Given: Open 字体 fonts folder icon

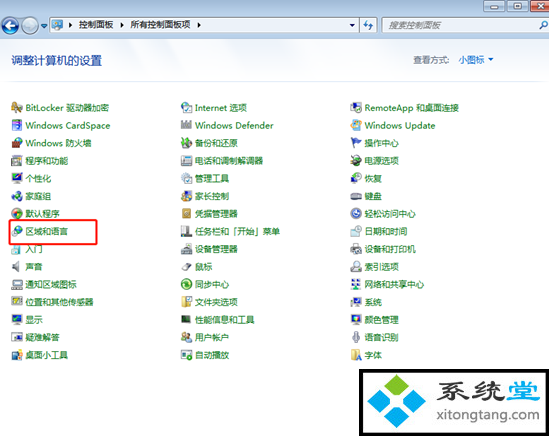Looking at the screenshot, I should coord(356,355).
